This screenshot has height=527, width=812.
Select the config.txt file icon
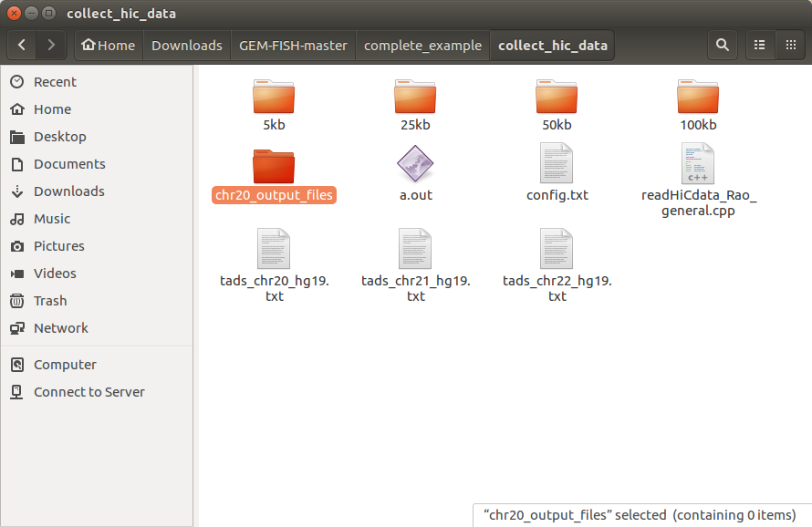pos(557,163)
